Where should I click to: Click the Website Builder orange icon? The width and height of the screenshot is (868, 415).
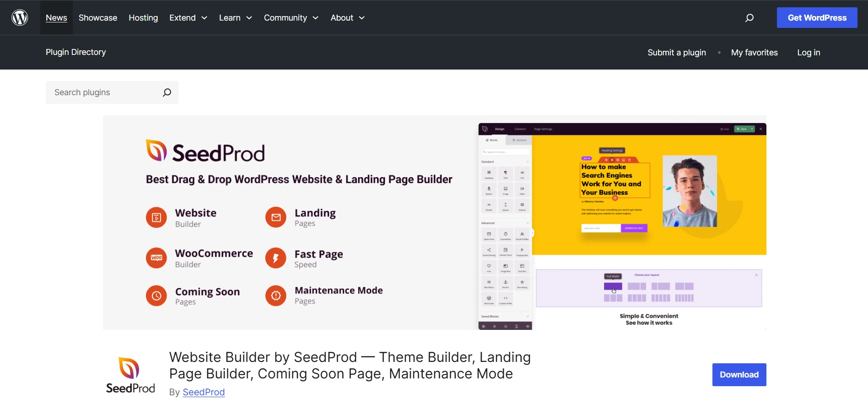point(156,218)
